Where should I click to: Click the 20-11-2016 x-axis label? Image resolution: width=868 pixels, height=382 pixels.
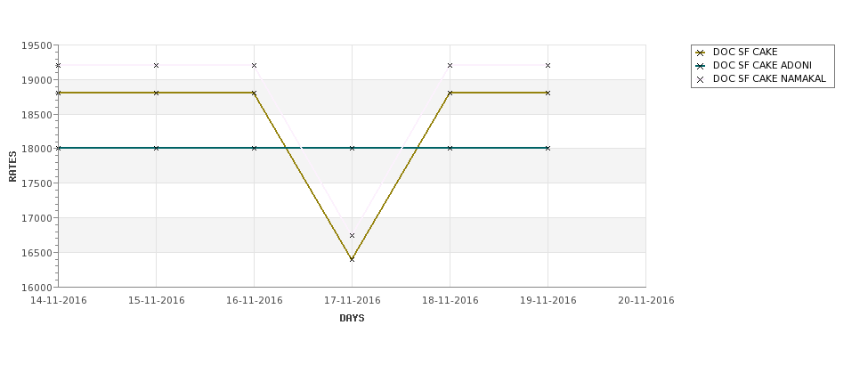646,301
